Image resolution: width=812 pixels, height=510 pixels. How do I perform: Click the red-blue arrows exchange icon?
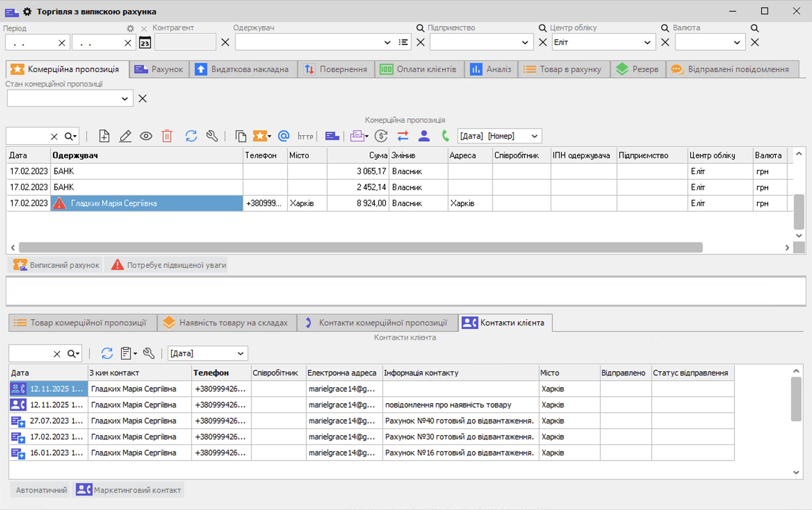pyautogui.click(x=403, y=136)
